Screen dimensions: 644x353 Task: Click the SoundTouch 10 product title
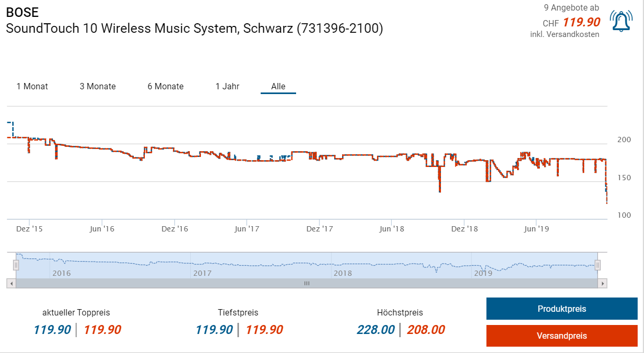[x=194, y=29]
